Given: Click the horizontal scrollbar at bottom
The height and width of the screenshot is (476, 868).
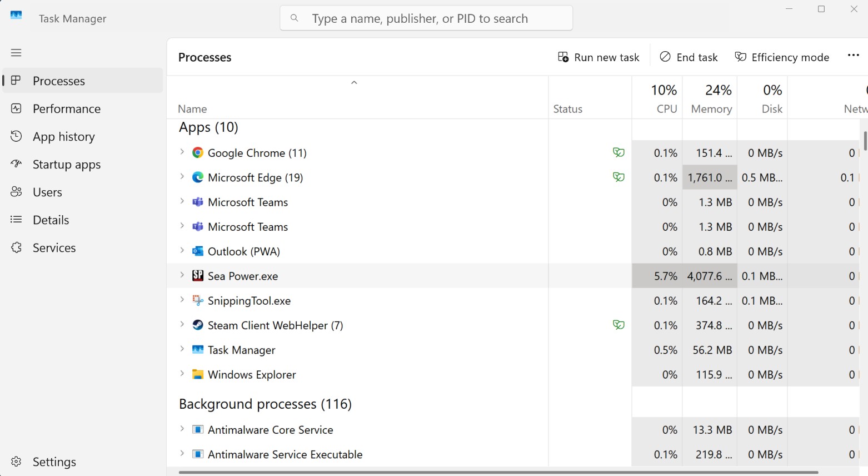Looking at the screenshot, I should tap(498, 473).
